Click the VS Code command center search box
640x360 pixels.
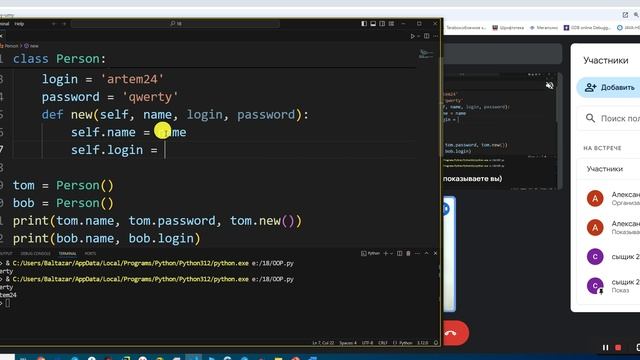pos(176,24)
